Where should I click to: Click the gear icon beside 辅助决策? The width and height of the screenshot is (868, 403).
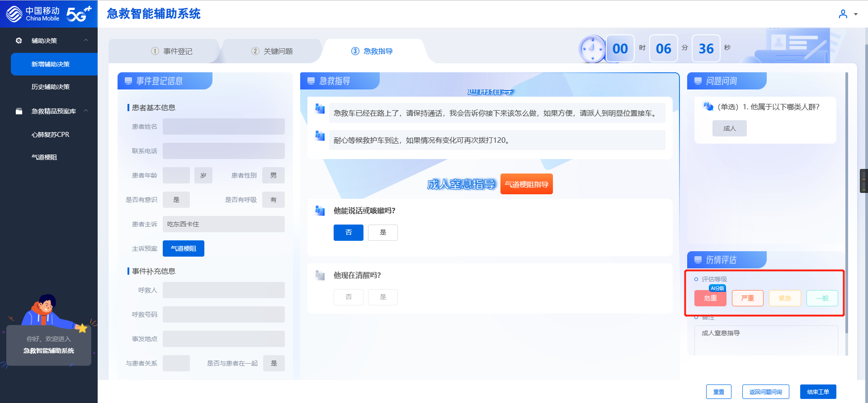(x=19, y=41)
